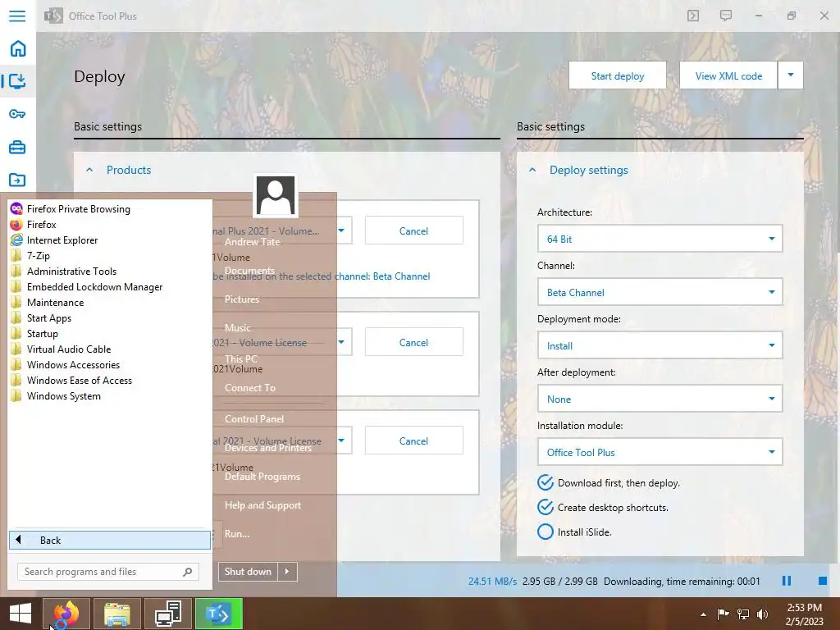
Task: Click Back in the Start menu
Action: 110,540
